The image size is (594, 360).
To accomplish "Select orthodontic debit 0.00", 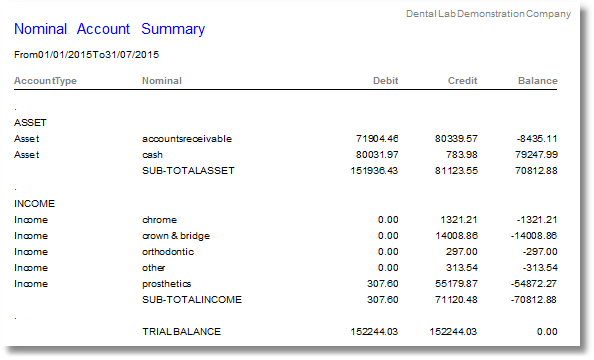I will point(388,252).
